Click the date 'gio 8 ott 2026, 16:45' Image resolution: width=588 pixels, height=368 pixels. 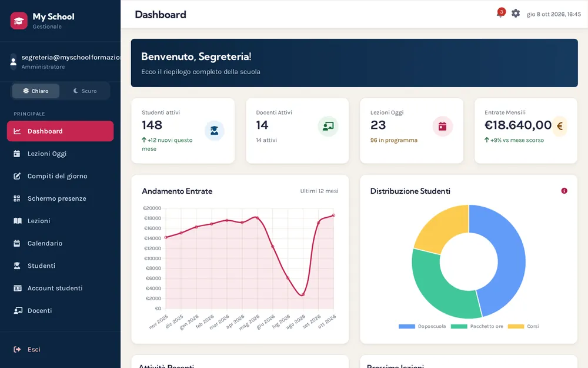553,14
